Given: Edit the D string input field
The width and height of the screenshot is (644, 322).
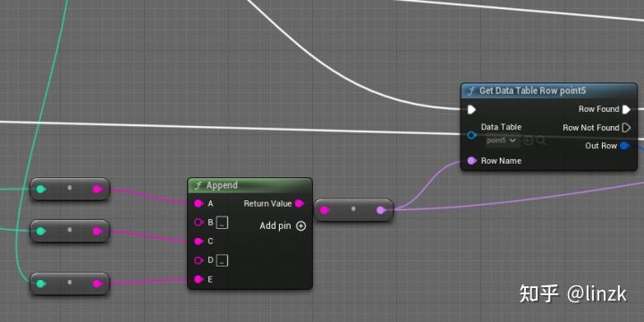Looking at the screenshot, I should [222, 260].
